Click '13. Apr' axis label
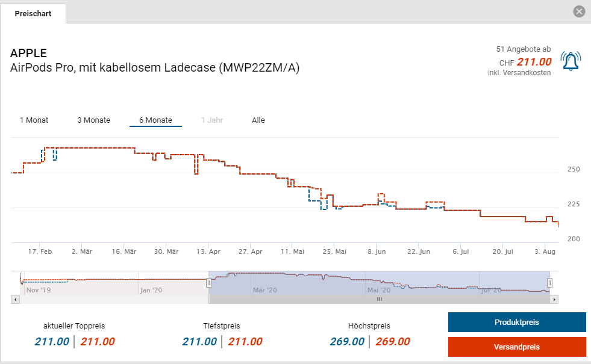591x364 pixels. pos(208,251)
